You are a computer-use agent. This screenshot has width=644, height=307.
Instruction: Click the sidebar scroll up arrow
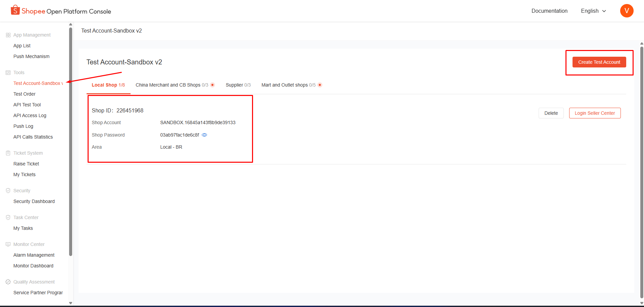(x=70, y=24)
